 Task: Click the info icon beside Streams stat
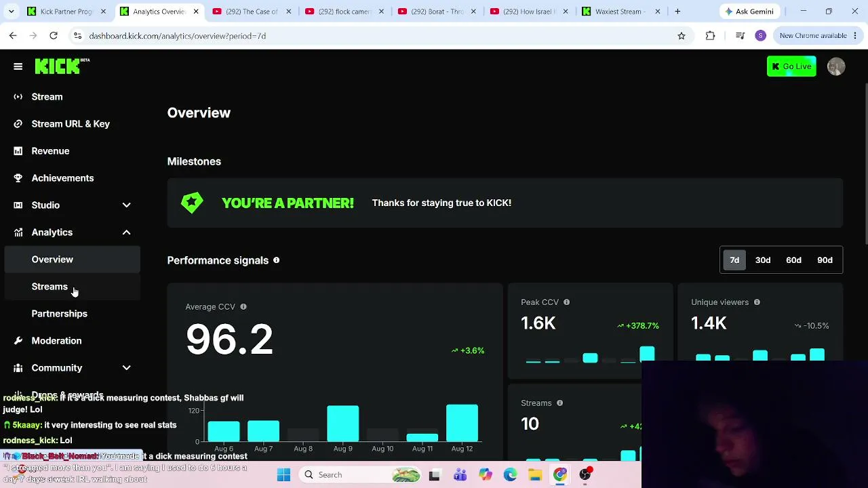click(559, 403)
